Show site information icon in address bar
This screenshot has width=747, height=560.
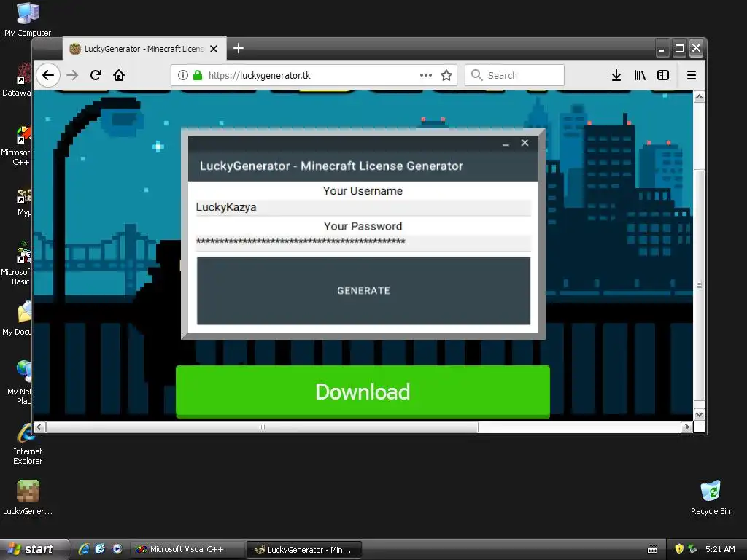183,75
